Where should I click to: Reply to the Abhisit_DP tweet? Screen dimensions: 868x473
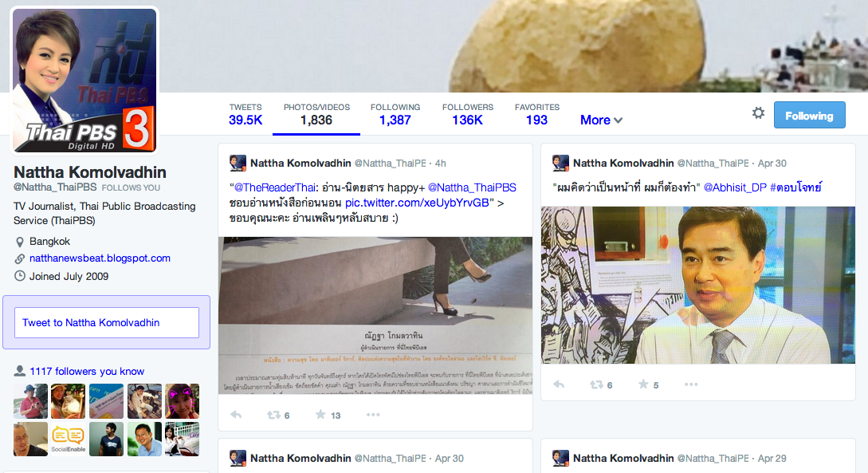click(x=559, y=384)
